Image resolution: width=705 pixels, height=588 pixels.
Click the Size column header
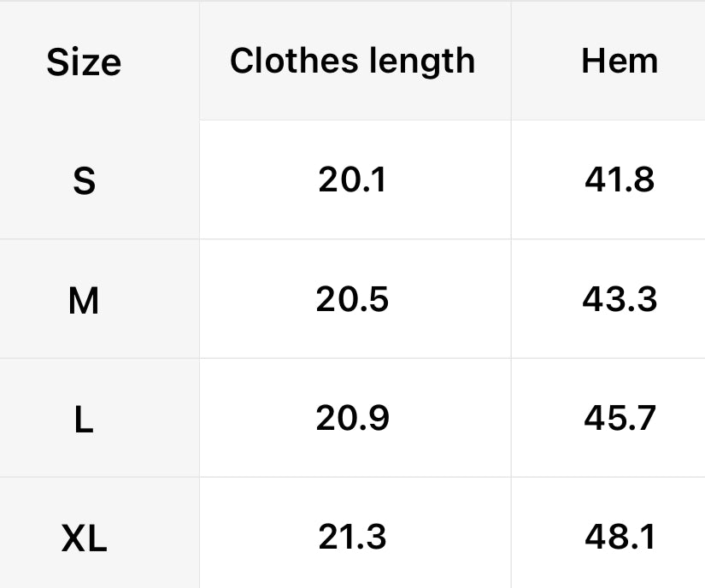coord(84,62)
